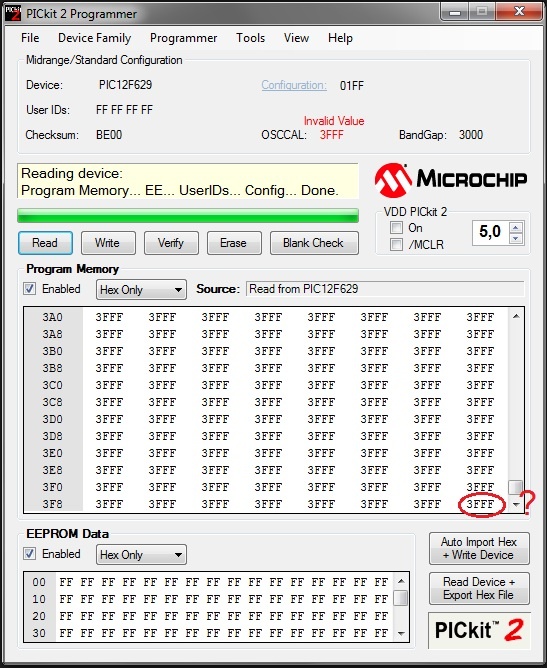Open the Programmer menu

click(x=184, y=38)
